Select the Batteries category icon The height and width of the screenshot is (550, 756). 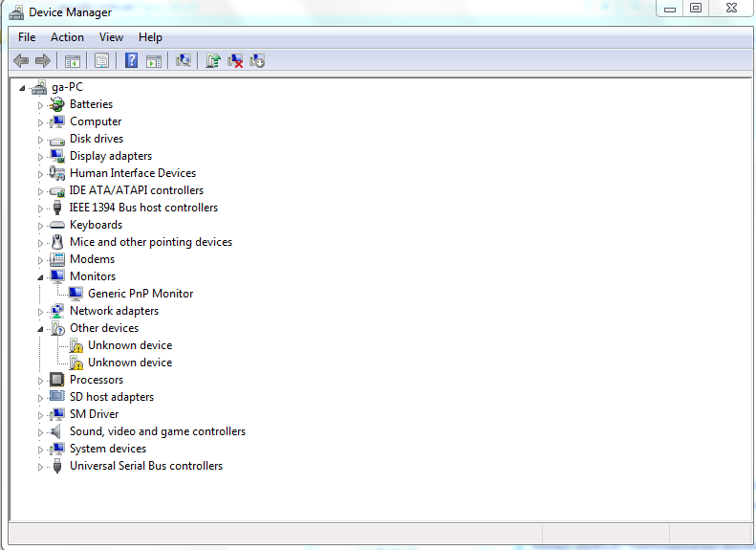coord(57,104)
